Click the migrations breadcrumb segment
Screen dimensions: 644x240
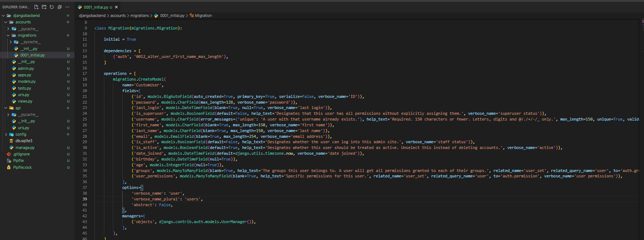[140, 15]
